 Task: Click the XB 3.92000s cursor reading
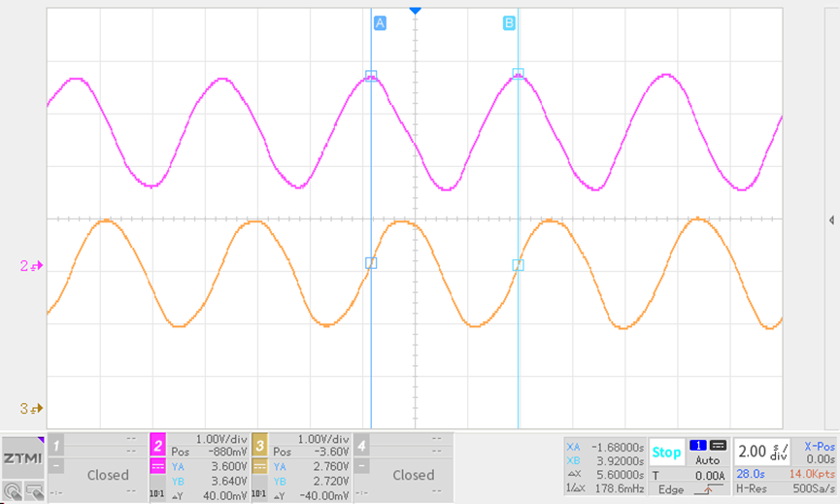605,460
